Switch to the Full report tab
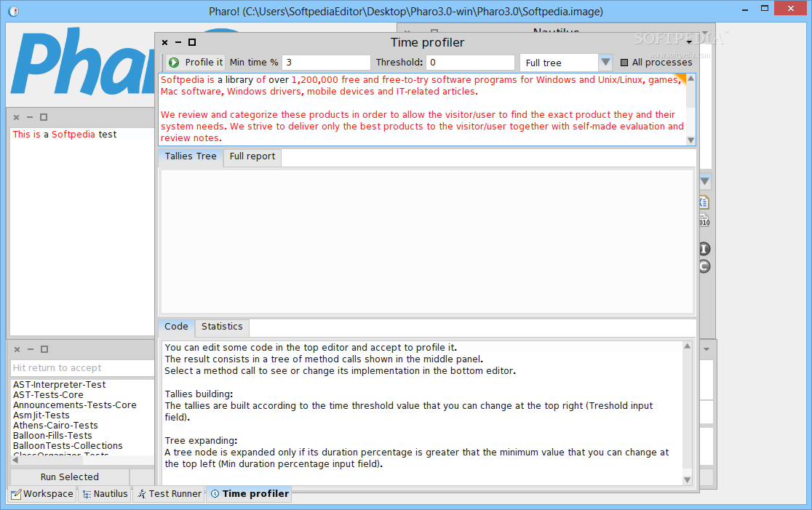The height and width of the screenshot is (510, 812). point(252,157)
